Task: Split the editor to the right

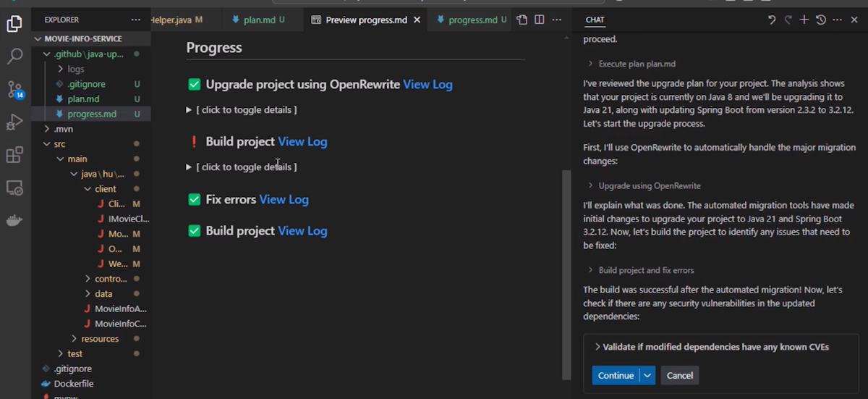Action: pos(539,20)
